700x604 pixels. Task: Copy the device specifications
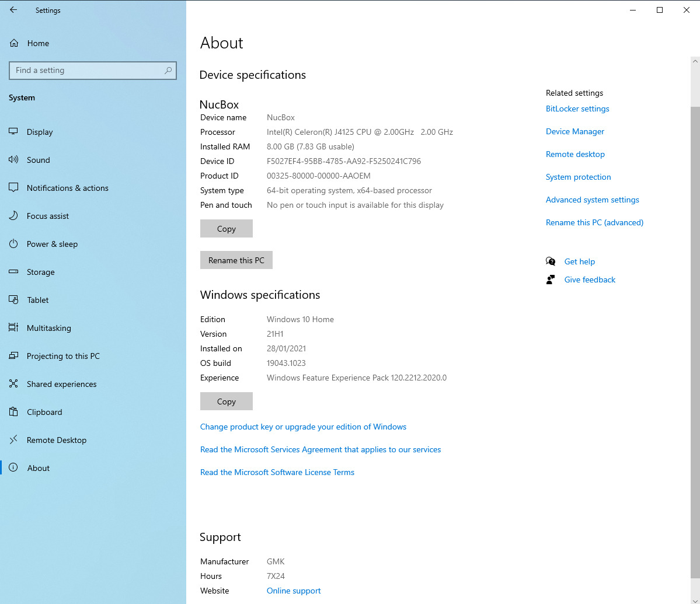[227, 228]
